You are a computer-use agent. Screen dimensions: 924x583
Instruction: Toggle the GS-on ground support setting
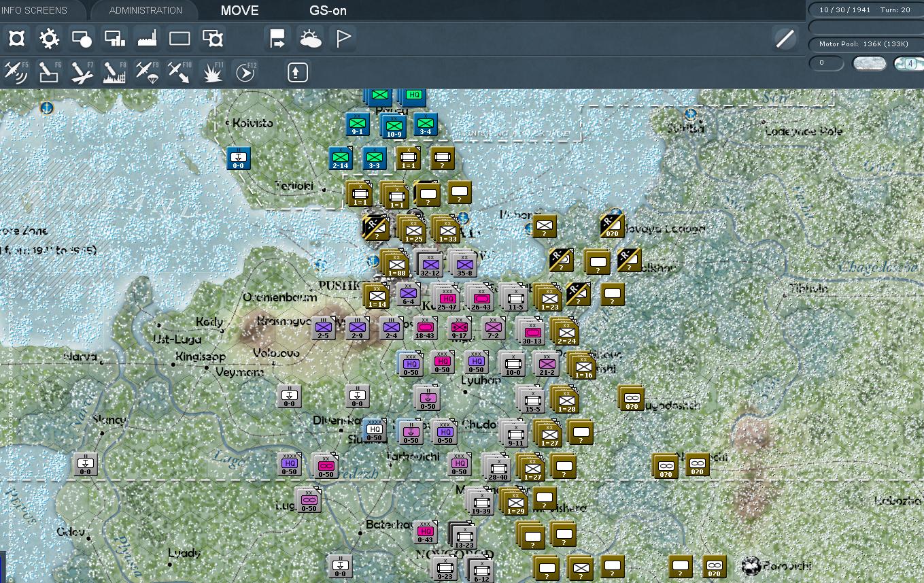click(327, 10)
